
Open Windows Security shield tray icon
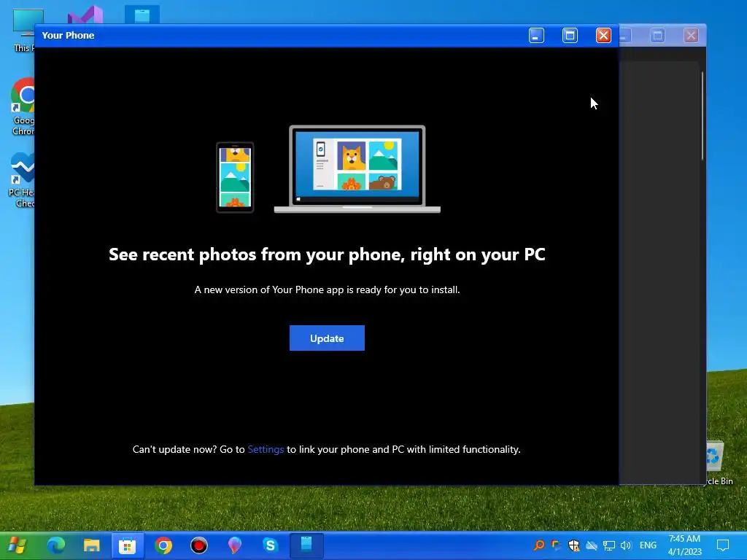click(x=573, y=545)
